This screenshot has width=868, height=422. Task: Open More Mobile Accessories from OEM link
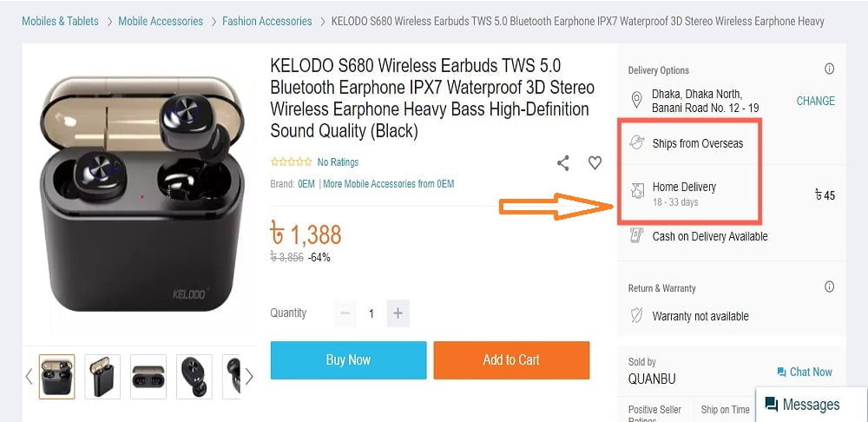(388, 184)
